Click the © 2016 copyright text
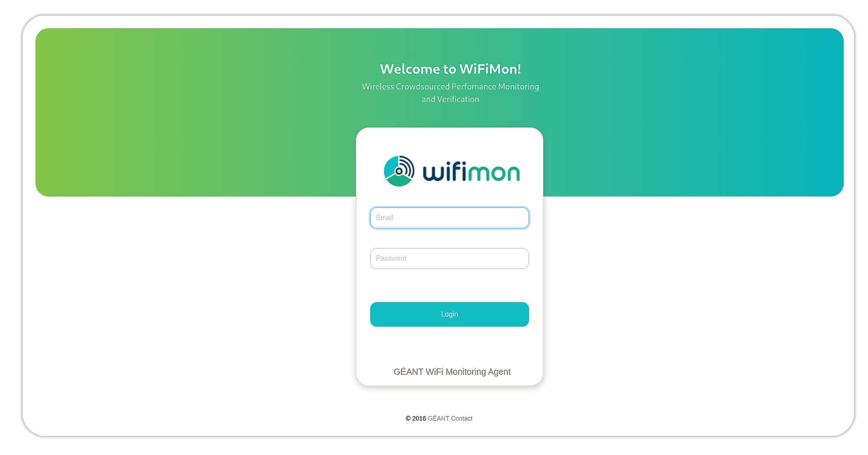This screenshot has height=455, width=868. [416, 418]
